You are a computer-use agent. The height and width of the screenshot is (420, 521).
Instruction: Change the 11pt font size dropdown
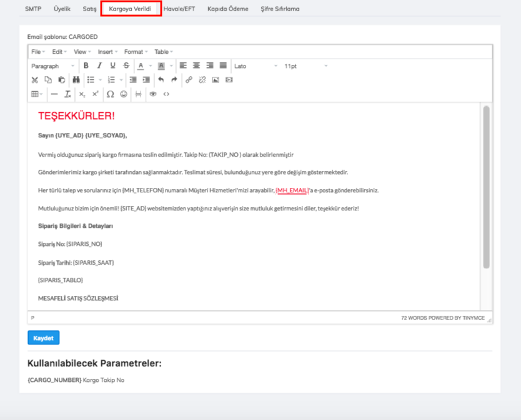[x=305, y=66]
